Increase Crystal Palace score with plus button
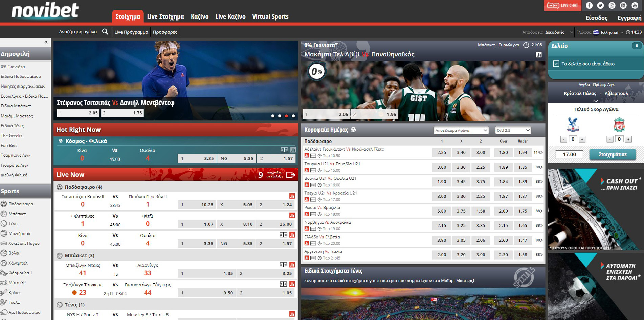 582,139
